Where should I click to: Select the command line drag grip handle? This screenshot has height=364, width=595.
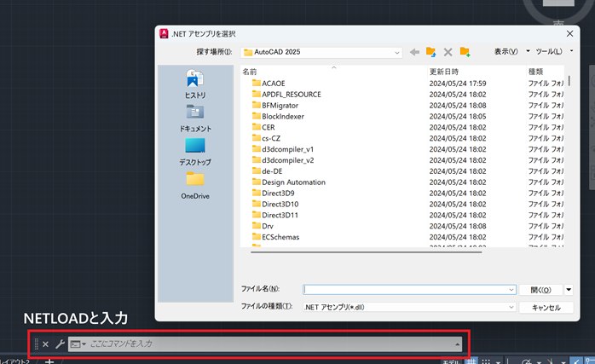(x=37, y=344)
